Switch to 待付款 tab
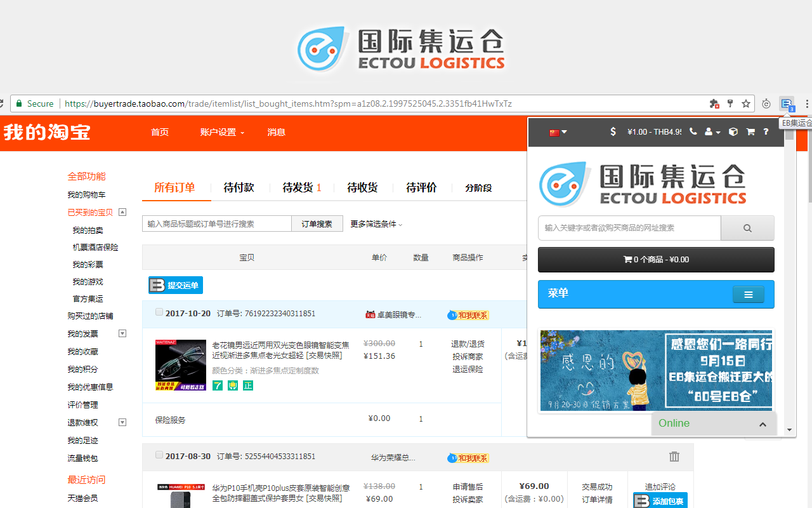The width and height of the screenshot is (812, 508). point(239,187)
